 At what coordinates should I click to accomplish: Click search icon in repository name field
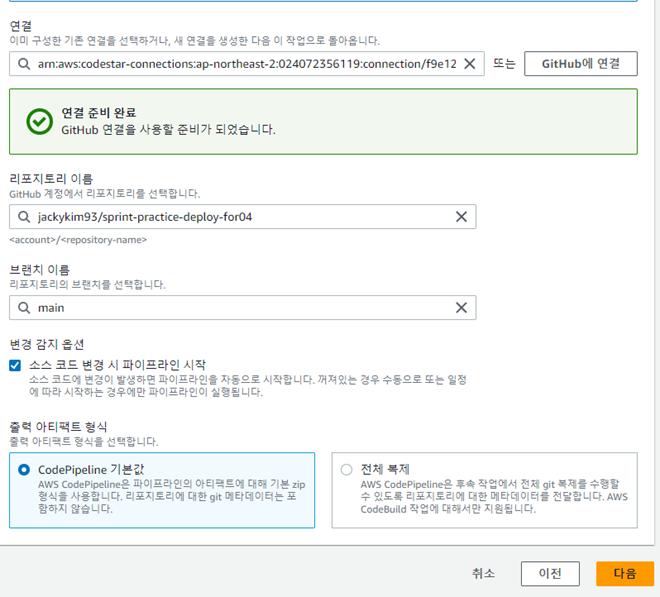click(24, 217)
